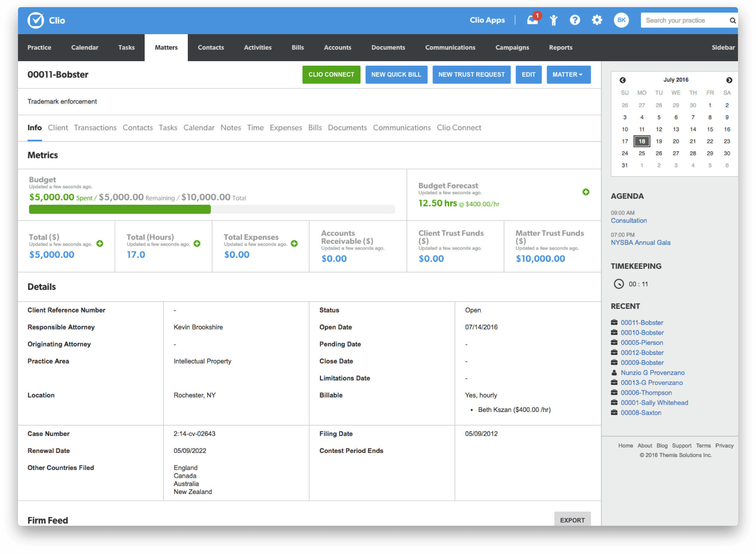756x554 pixels.
Task: Click the accessibility person icon
Action: [554, 20]
